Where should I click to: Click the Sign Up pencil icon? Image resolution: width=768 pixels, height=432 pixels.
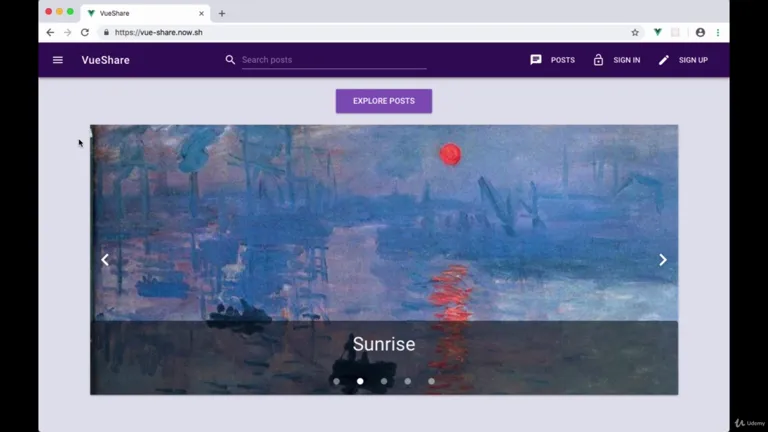(x=664, y=60)
